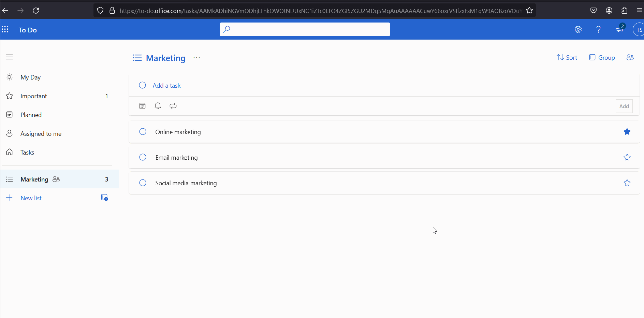Add a reminder using the bell icon
The image size is (644, 318).
pyautogui.click(x=158, y=106)
